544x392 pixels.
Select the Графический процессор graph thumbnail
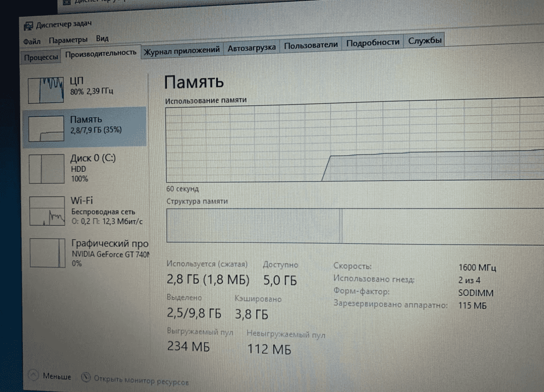coord(47,252)
